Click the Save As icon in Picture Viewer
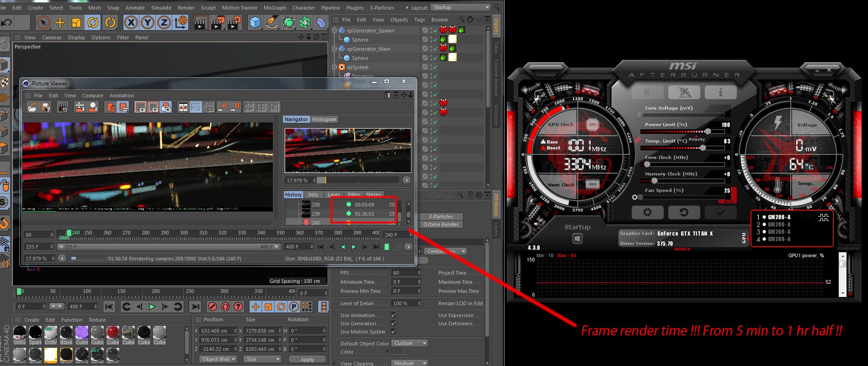The height and width of the screenshot is (366, 868). (46, 107)
